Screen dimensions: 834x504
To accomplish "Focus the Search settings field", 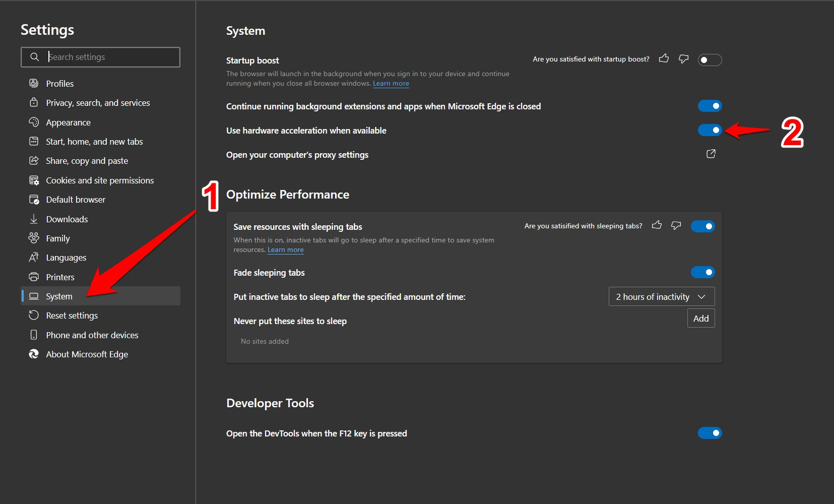I will tap(100, 57).
